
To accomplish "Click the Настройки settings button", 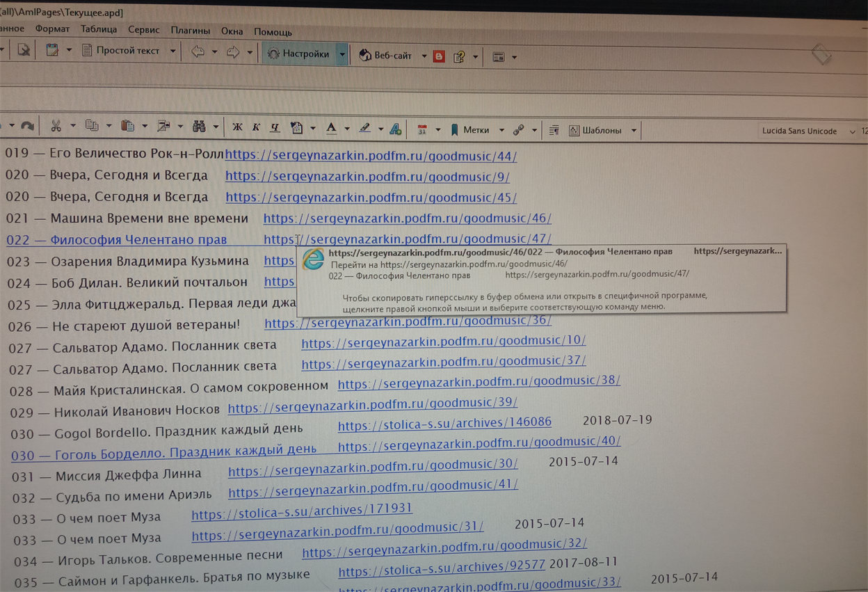I will click(299, 54).
